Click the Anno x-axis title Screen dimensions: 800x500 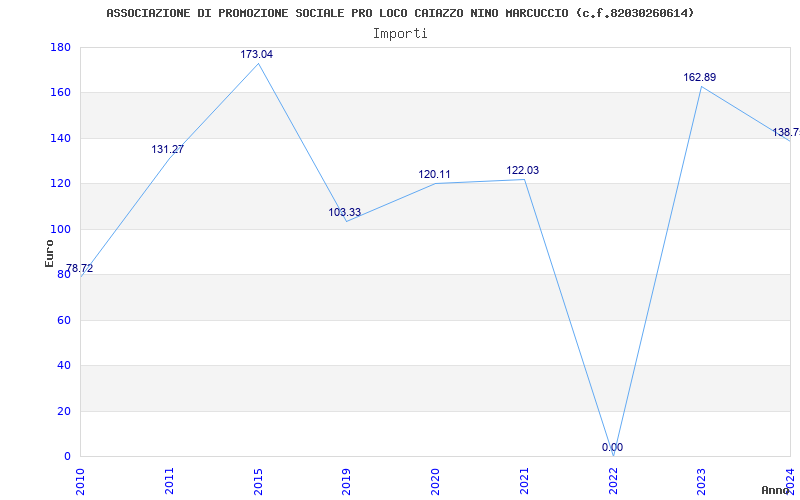pyautogui.click(x=775, y=490)
